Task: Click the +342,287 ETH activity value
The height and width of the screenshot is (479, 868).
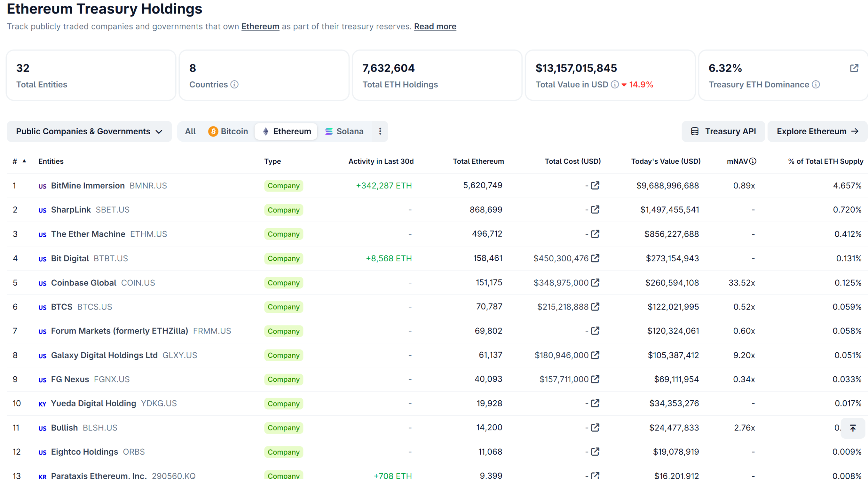Action: tap(383, 185)
